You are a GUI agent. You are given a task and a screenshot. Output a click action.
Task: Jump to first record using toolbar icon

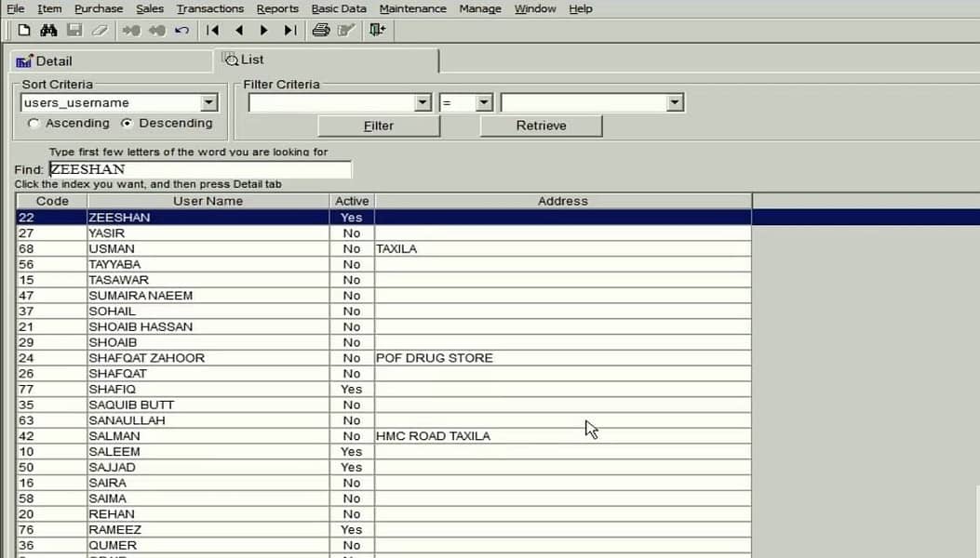pos(212,30)
